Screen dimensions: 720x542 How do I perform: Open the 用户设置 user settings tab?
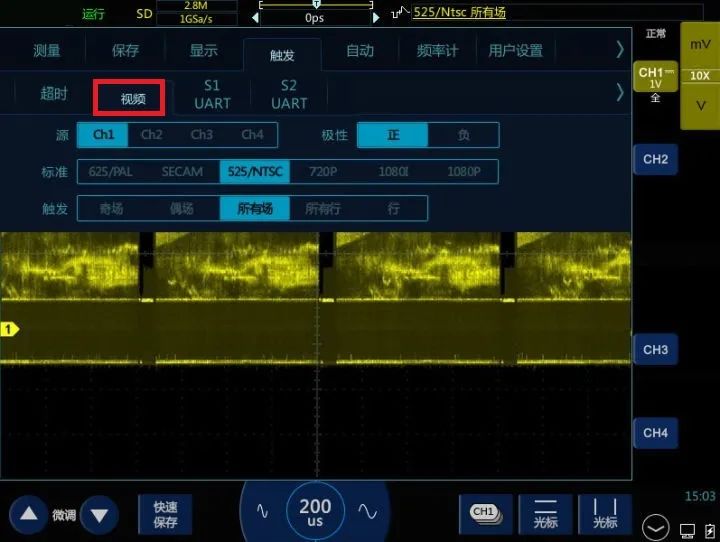pos(516,50)
